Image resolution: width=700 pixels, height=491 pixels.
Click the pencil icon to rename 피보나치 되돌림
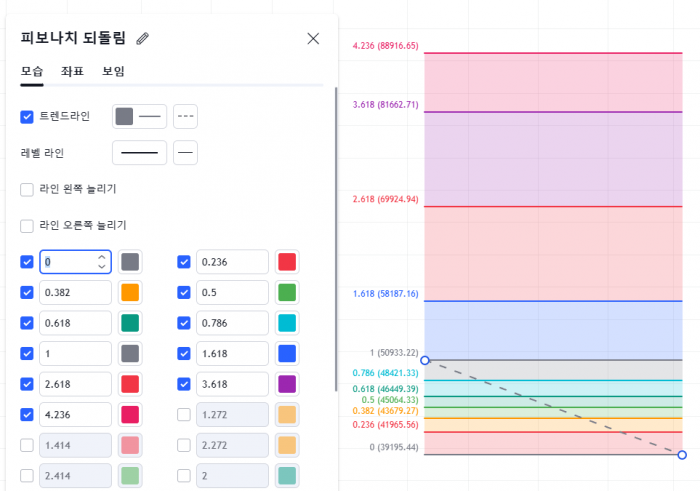[x=143, y=39]
